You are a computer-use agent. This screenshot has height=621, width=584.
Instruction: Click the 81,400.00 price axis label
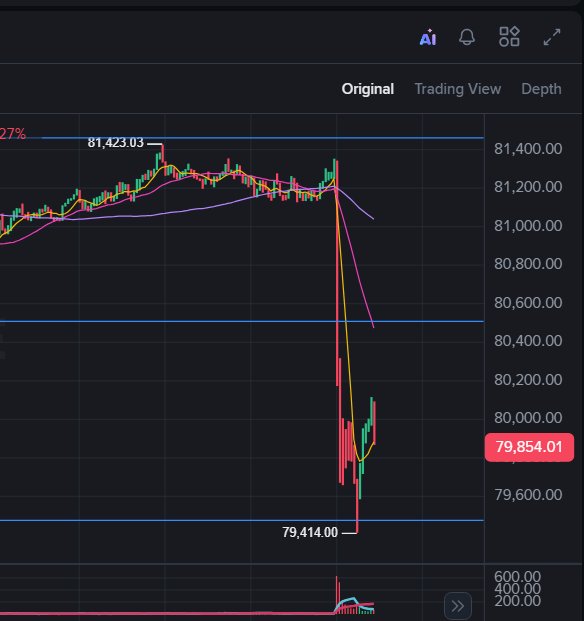528,149
